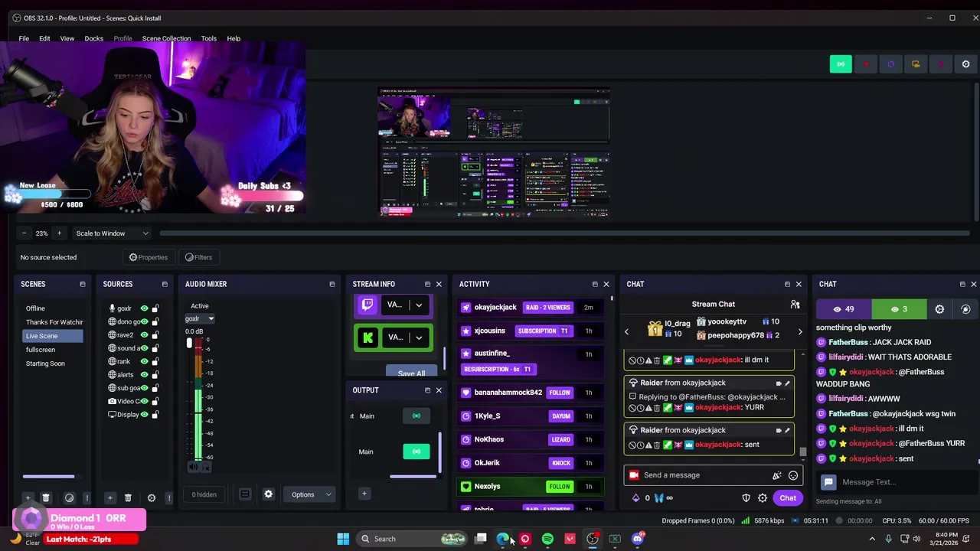Hide the rank source
Image resolution: width=980 pixels, height=551 pixels.
pos(144,361)
